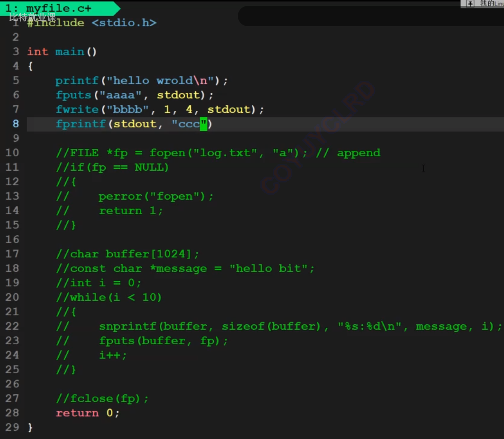The image size is (504, 439).
Task: Click the green cursor block on line 8
Action: tap(203, 124)
